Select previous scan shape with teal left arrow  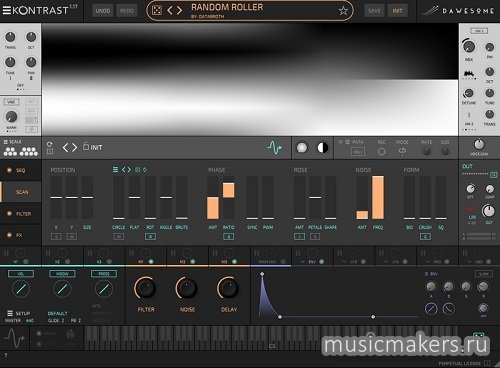click(x=124, y=170)
